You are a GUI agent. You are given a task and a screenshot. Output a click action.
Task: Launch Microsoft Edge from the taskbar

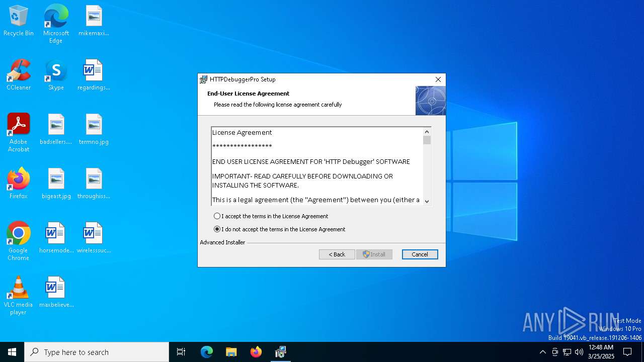click(207, 352)
